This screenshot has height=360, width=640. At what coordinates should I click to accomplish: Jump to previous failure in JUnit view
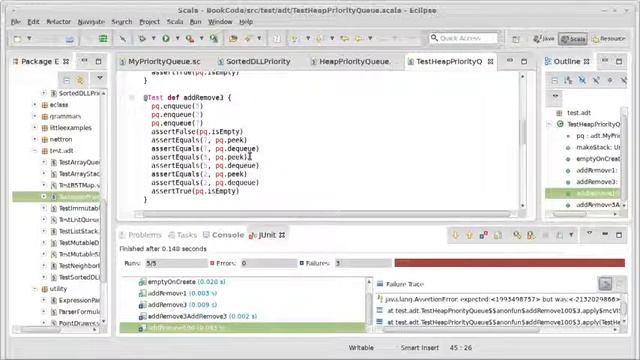click(x=470, y=235)
